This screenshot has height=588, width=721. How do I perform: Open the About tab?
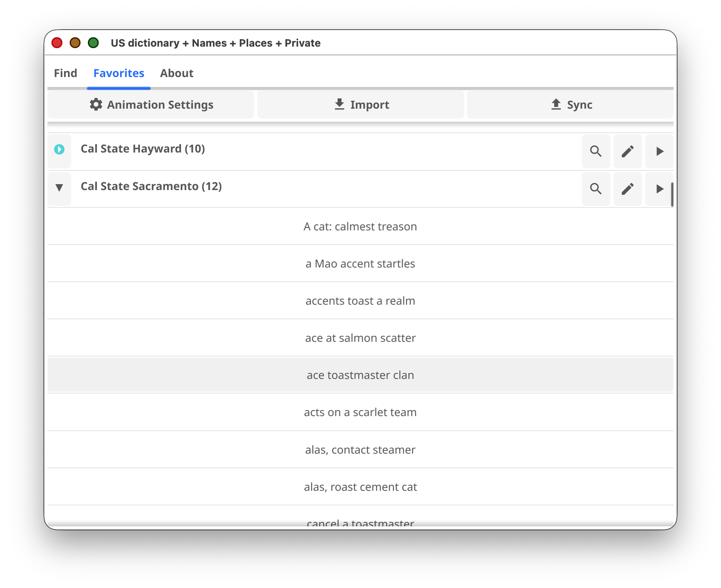(177, 73)
